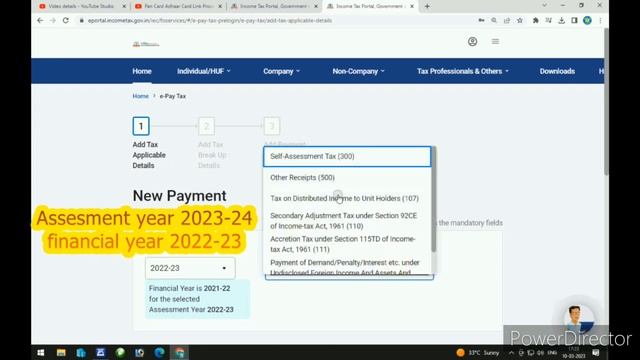Switch to Pan Card Adhaar Card Link tab
The height and width of the screenshot is (360, 640).
coord(178,6)
